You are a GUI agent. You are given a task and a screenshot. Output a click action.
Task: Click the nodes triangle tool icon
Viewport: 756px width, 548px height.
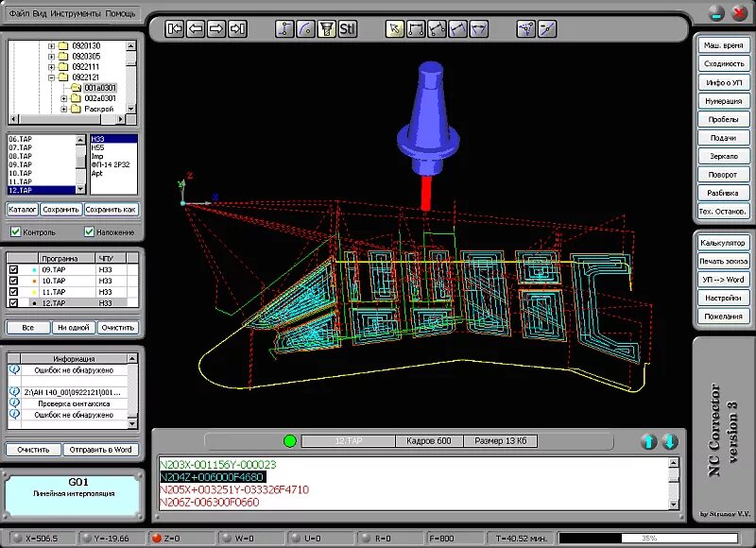[x=526, y=29]
